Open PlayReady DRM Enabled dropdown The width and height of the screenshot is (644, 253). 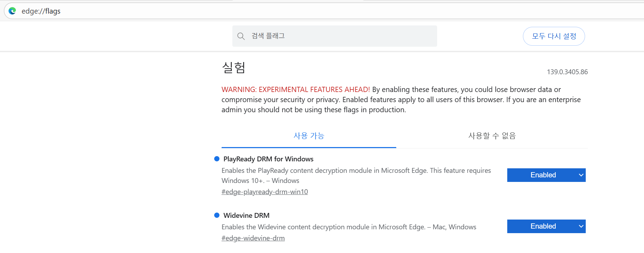[546, 175]
